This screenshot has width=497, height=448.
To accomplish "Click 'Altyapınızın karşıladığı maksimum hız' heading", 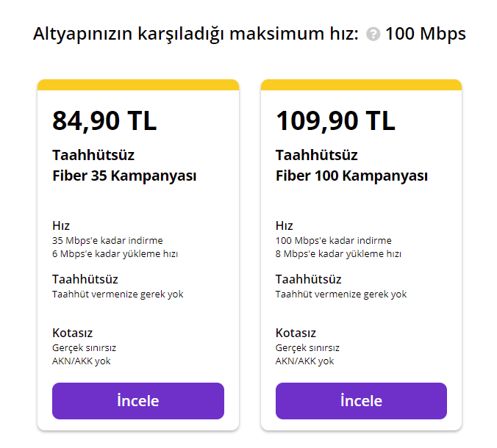I will [196, 34].
